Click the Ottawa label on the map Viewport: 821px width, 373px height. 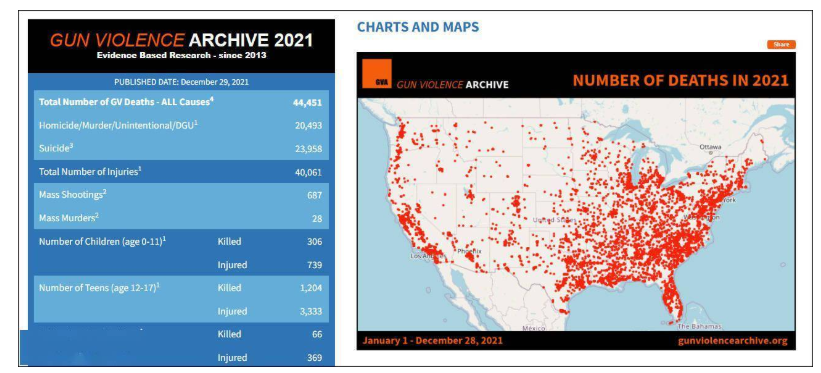[x=710, y=147]
